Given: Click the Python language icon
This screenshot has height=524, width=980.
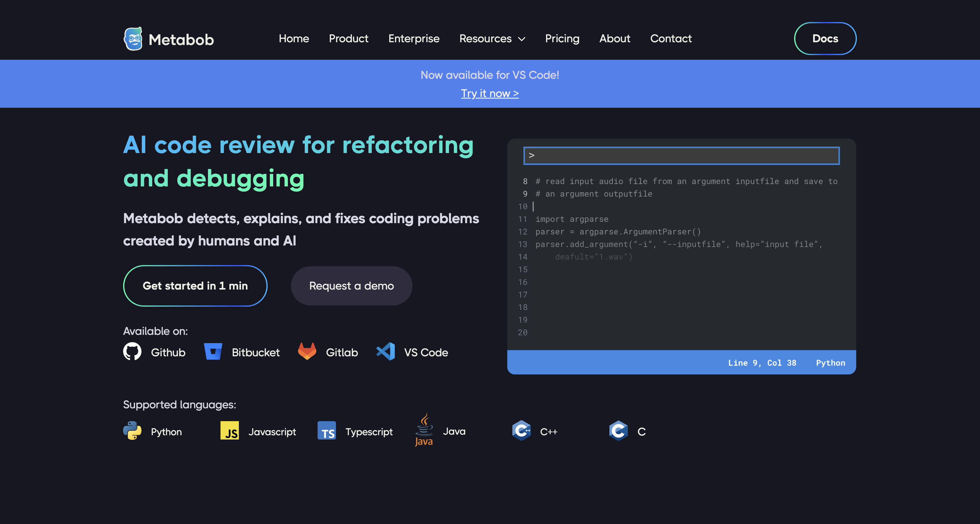Looking at the screenshot, I should (132, 431).
